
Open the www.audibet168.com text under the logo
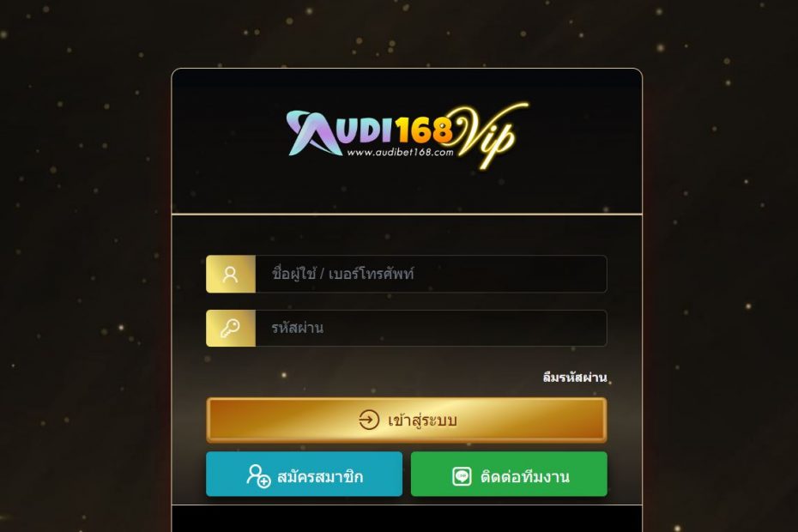(x=400, y=152)
